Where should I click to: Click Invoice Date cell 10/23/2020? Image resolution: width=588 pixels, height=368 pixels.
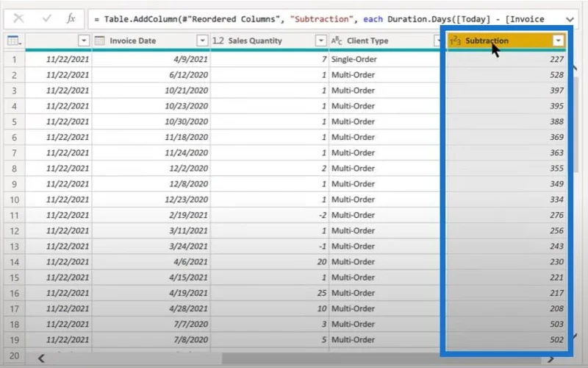151,106
